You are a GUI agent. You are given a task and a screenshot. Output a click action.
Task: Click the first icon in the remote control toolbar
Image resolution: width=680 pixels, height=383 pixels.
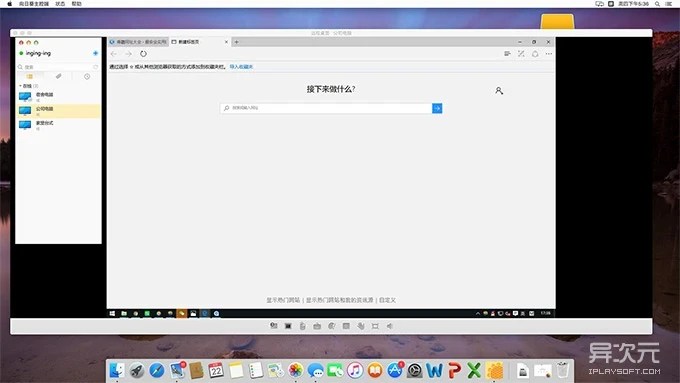[x=274, y=326]
